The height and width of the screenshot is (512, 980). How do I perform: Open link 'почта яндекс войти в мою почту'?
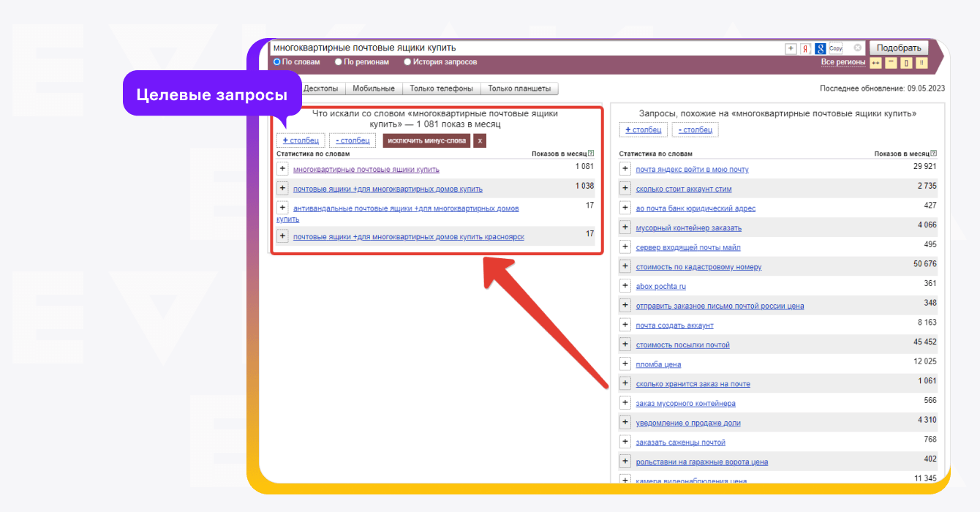point(693,170)
